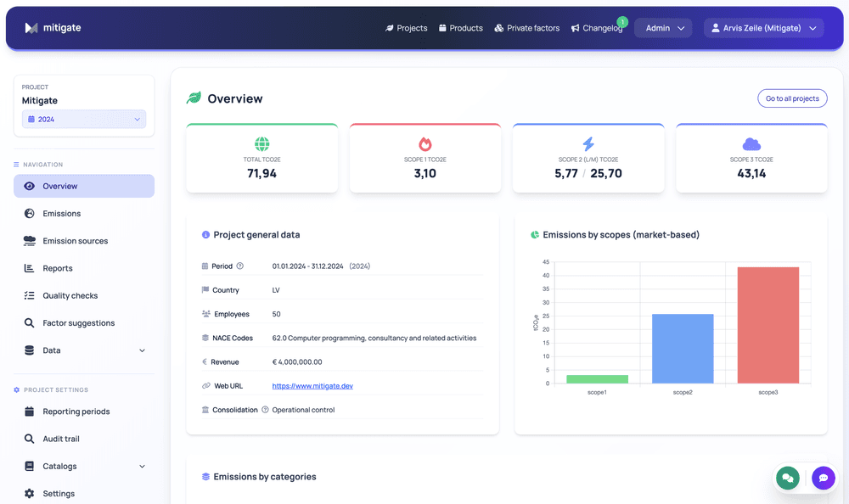This screenshot has width=849, height=504.
Task: Open the green chat bubble widget
Action: pos(788,478)
